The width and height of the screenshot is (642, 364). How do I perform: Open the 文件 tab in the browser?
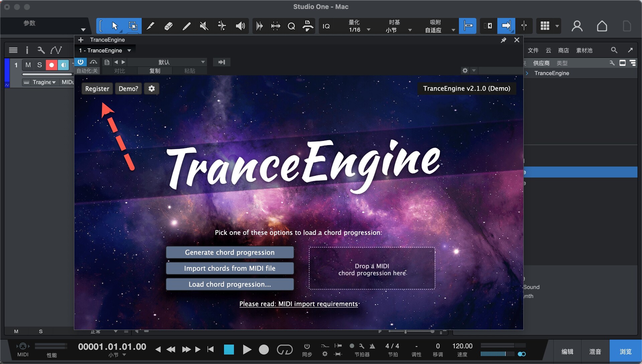(533, 50)
